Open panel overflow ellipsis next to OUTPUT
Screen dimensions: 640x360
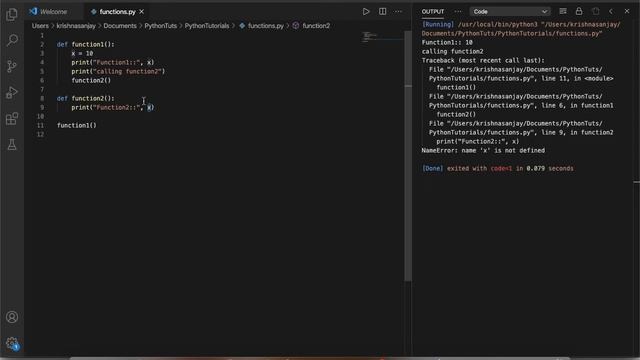pos(458,11)
